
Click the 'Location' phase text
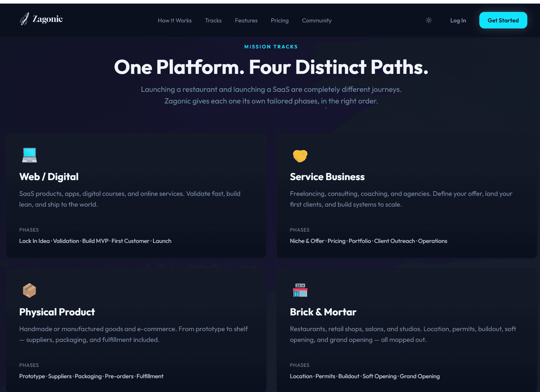pyautogui.click(x=301, y=376)
